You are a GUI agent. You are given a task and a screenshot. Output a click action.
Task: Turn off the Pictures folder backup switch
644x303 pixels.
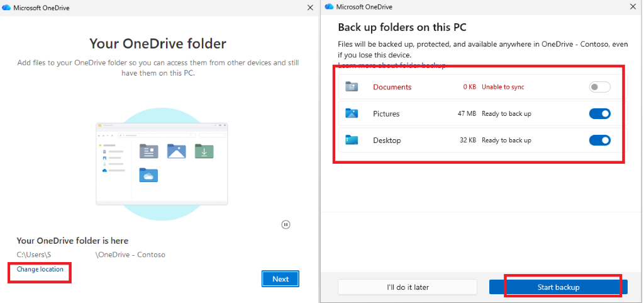(x=599, y=114)
